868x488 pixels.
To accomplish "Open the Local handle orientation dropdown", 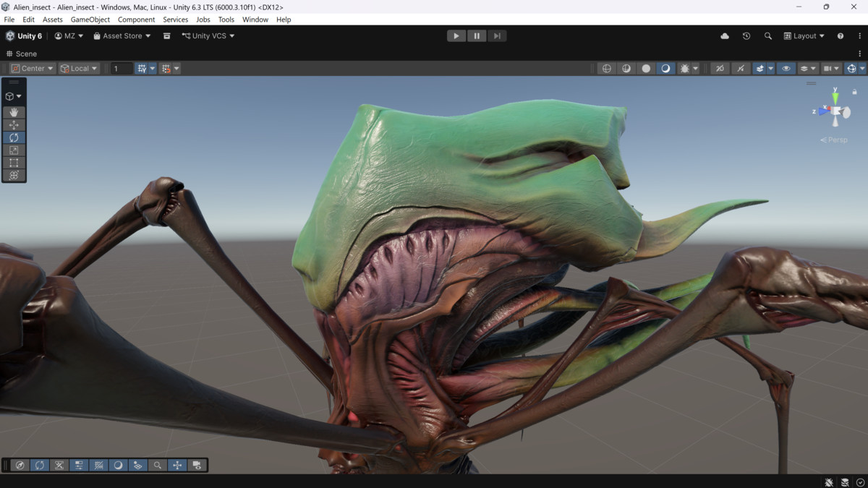I will click(78, 68).
